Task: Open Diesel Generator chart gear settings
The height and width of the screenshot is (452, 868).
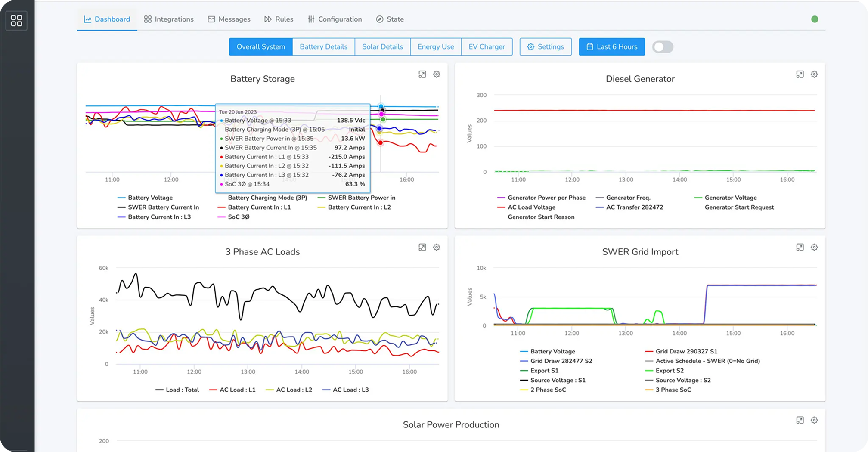Action: pyautogui.click(x=814, y=74)
